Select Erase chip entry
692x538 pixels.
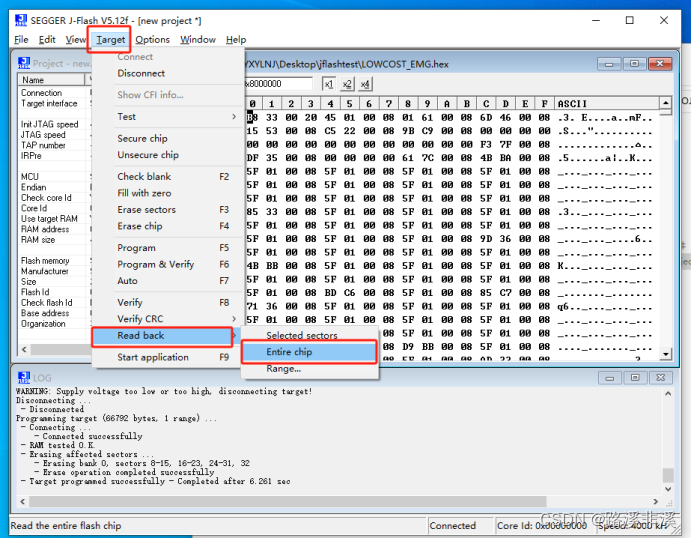168,226
